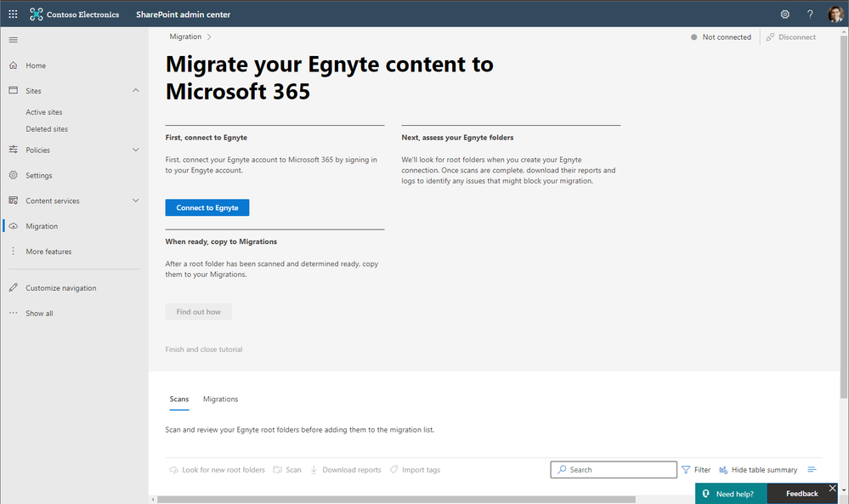This screenshot has height=504, width=849.
Task: Close the Feedback panel button
Action: pyautogui.click(x=833, y=489)
